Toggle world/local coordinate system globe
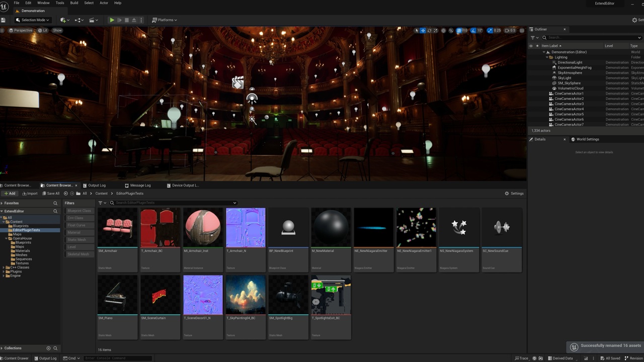The image size is (644, 362). click(x=443, y=30)
